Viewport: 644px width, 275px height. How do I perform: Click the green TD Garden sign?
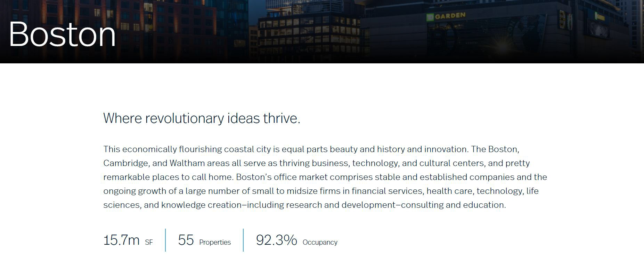coord(446,16)
